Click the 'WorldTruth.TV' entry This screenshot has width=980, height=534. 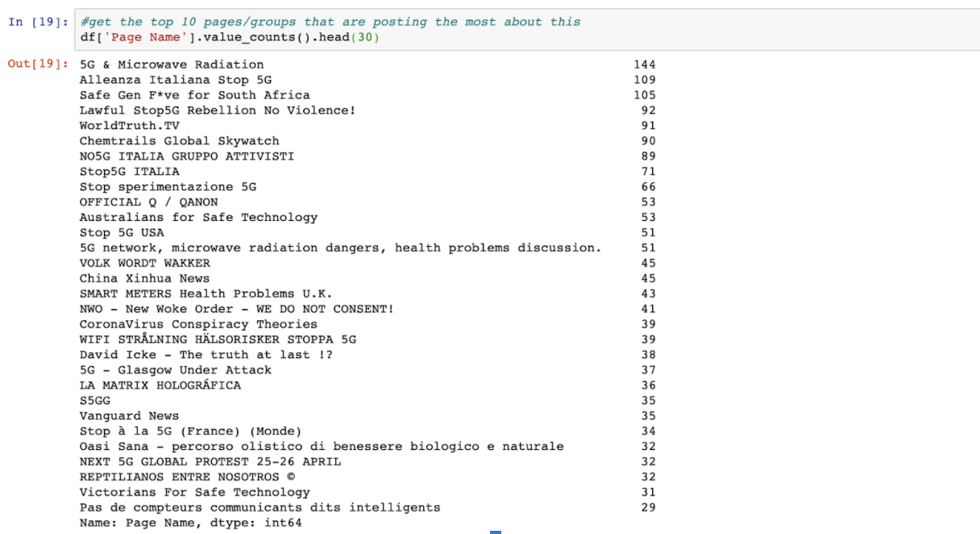click(129, 126)
